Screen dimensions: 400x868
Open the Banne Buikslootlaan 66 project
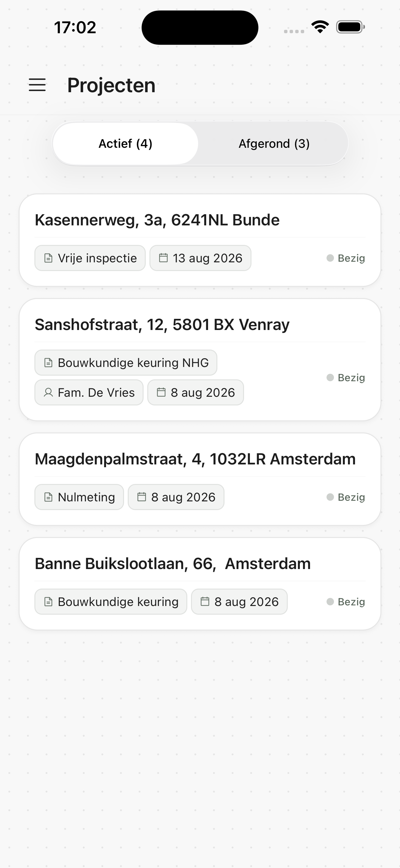tap(200, 584)
